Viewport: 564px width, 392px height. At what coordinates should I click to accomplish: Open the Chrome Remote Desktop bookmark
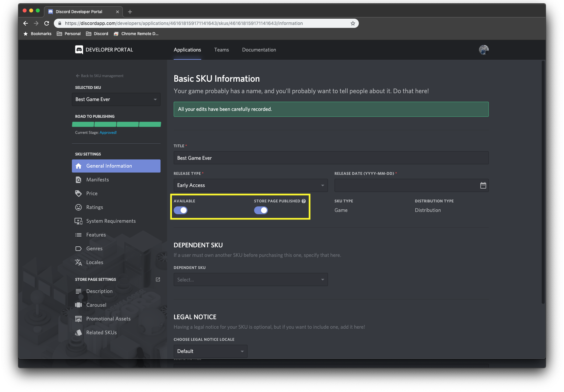pos(136,34)
